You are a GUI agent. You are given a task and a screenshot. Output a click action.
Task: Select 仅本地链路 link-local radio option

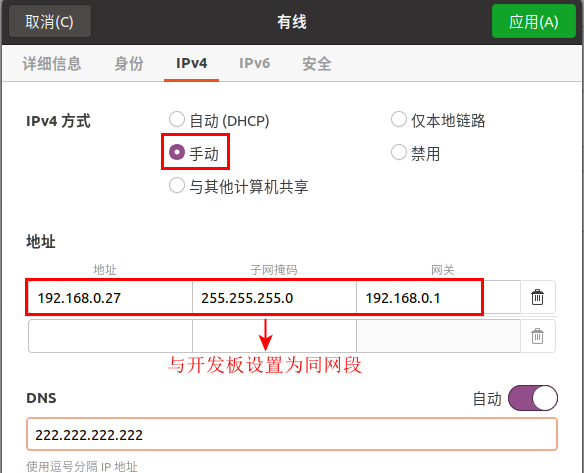[438, 120]
